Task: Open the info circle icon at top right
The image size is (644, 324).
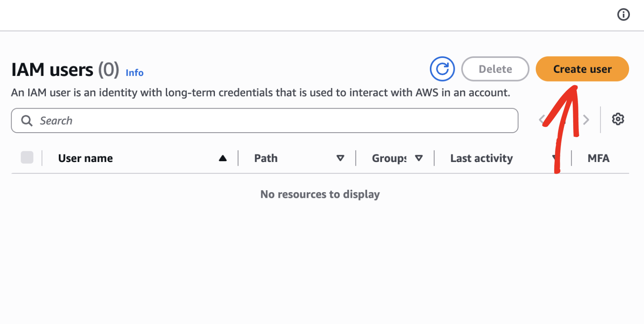Action: click(x=623, y=15)
